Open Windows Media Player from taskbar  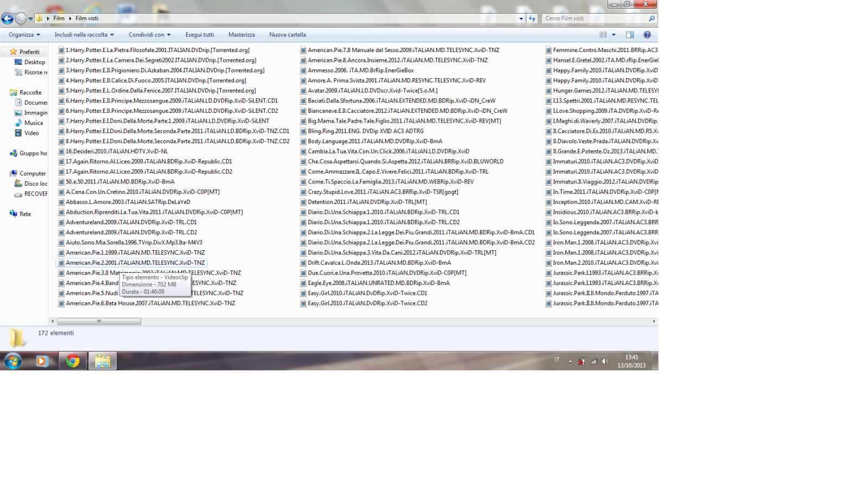(42, 361)
